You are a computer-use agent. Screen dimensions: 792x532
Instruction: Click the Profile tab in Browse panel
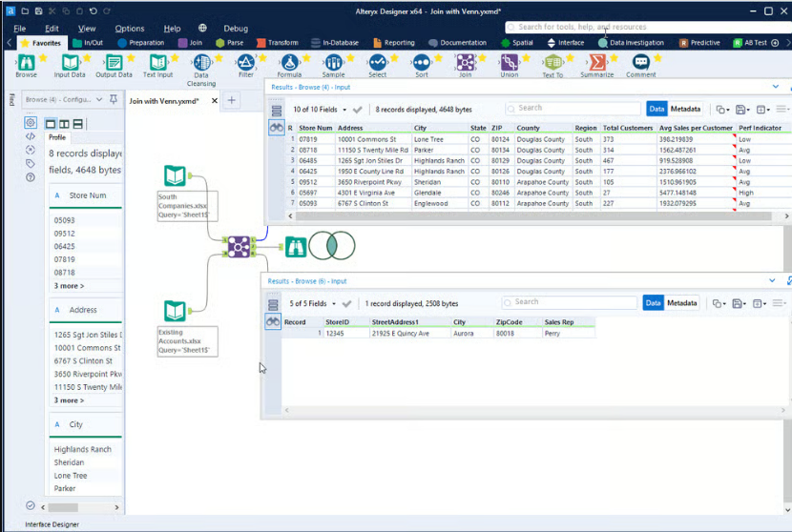click(x=57, y=137)
